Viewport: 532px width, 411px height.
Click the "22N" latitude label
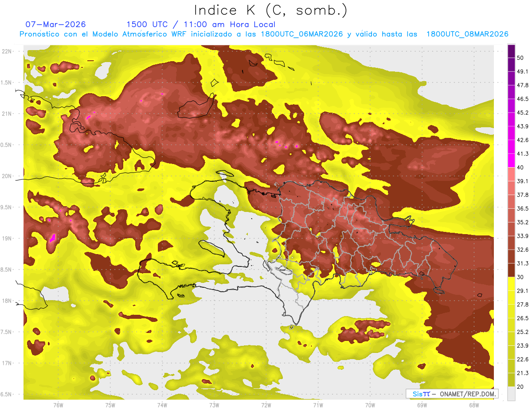(x=7, y=51)
